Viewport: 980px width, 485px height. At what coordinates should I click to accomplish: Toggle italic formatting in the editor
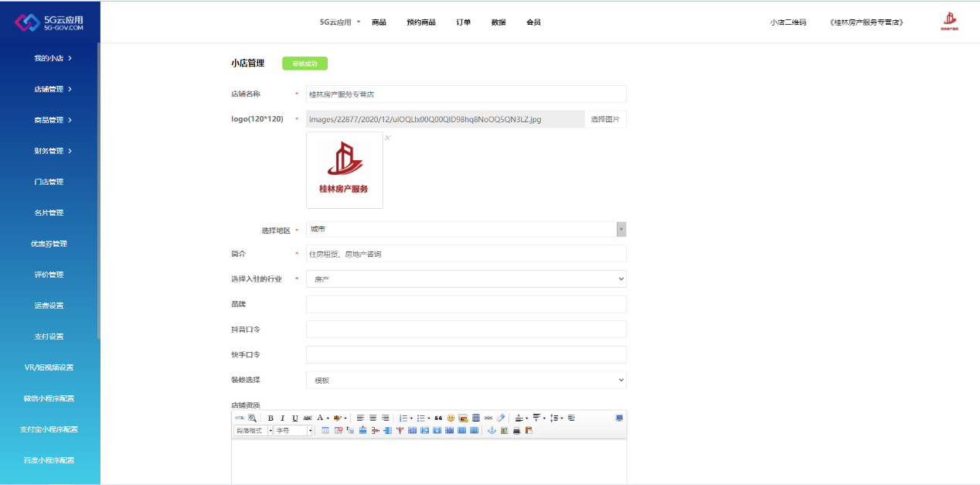tap(283, 418)
